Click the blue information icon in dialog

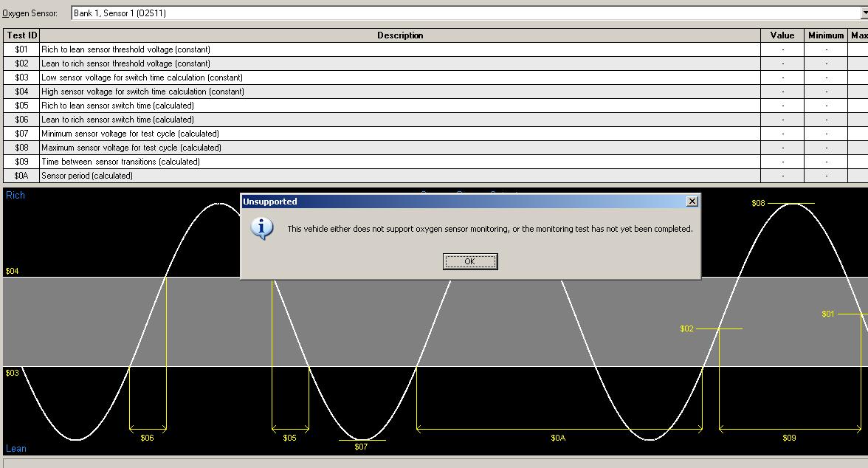261,229
